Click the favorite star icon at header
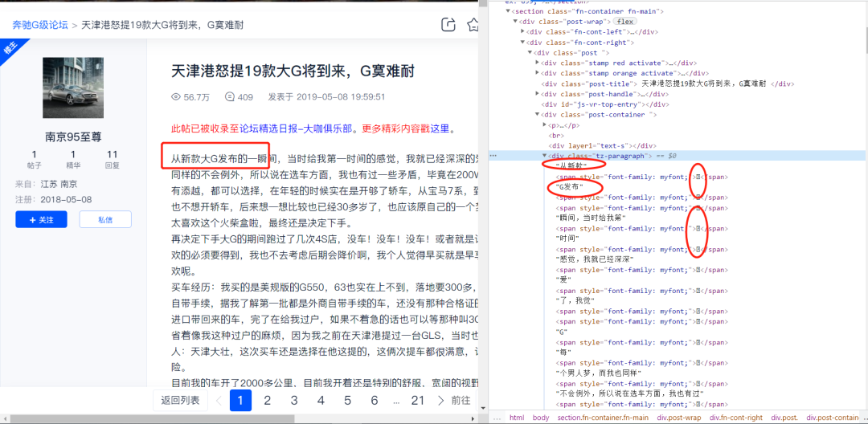Screen dimensions: 868x424 pyautogui.click(x=473, y=25)
